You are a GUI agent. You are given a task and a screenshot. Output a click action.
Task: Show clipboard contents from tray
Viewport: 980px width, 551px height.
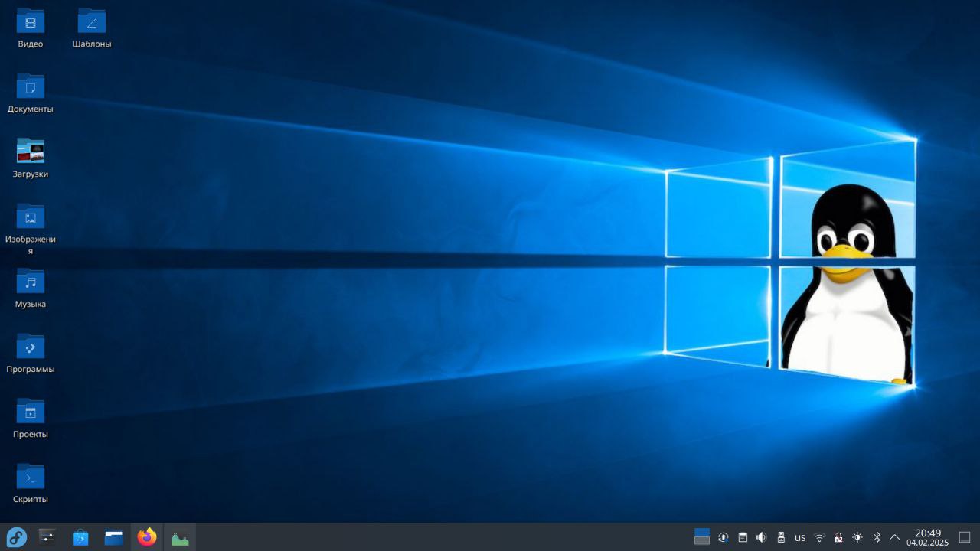pyautogui.click(x=743, y=537)
